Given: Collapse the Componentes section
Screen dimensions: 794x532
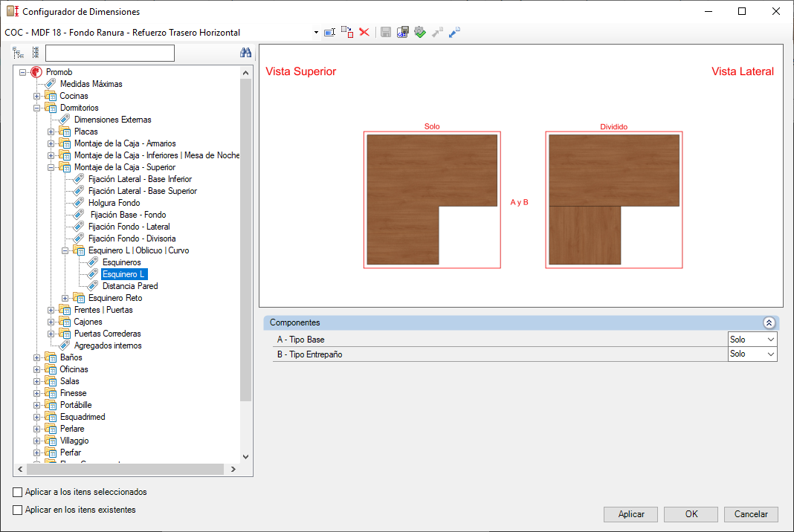Looking at the screenshot, I should click(769, 322).
